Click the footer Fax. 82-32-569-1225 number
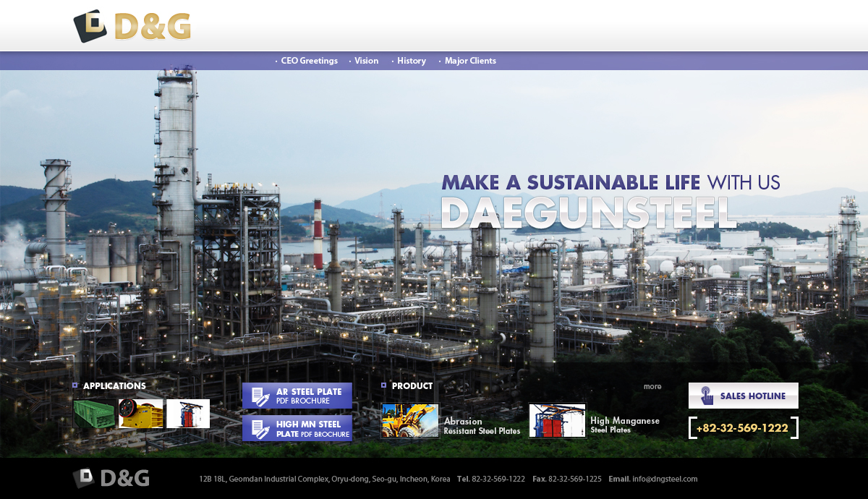Viewport: 868px width, 499px height. coord(567,479)
